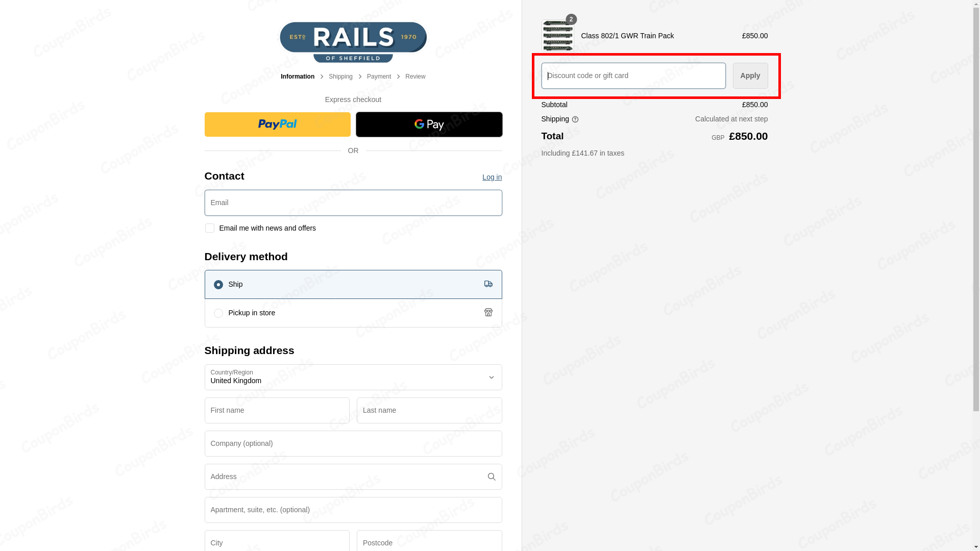The width and height of the screenshot is (980, 551).
Task: Click the search icon in the Address field
Action: coord(492,477)
